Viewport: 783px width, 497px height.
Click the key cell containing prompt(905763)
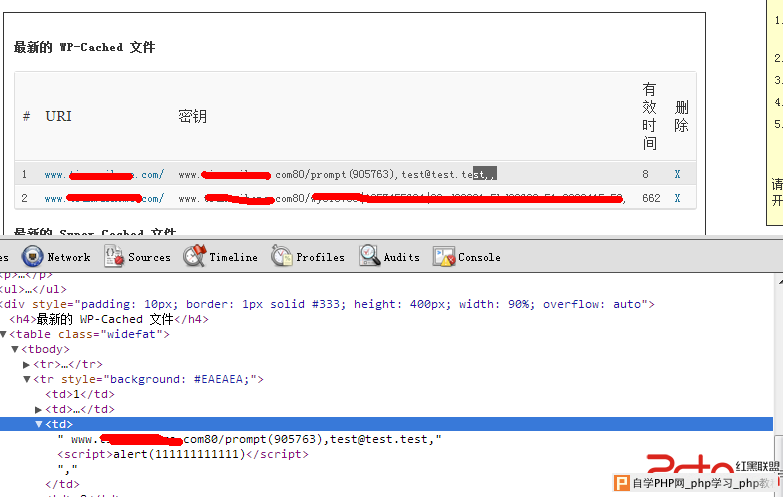coord(338,174)
